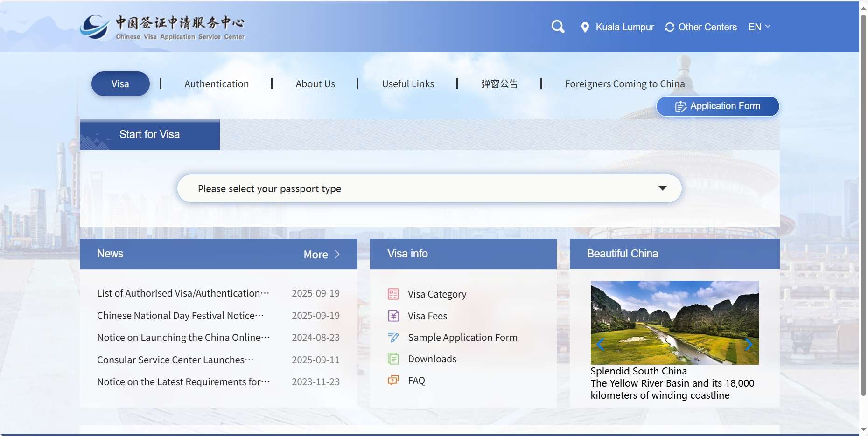Open the Splendid South China landscape image
The height and width of the screenshot is (436, 868).
[x=674, y=323]
